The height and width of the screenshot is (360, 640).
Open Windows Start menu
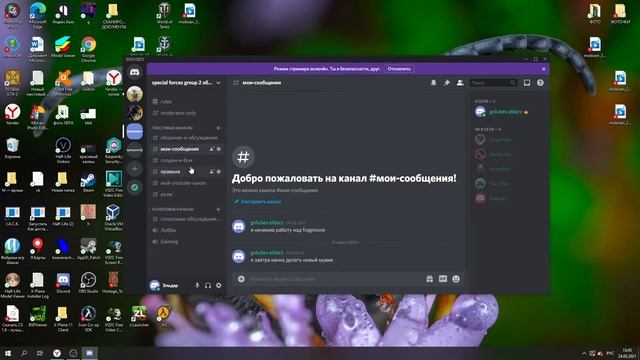coord(8,353)
